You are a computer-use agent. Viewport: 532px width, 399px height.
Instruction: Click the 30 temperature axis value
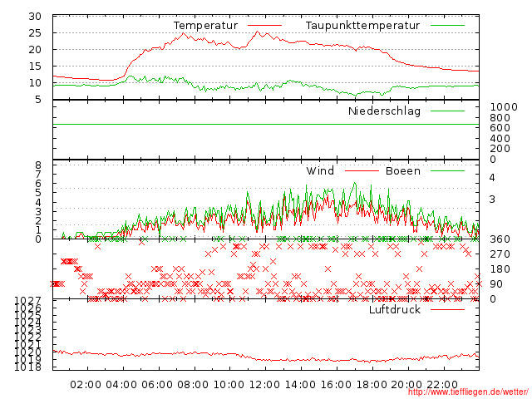[x=35, y=17]
